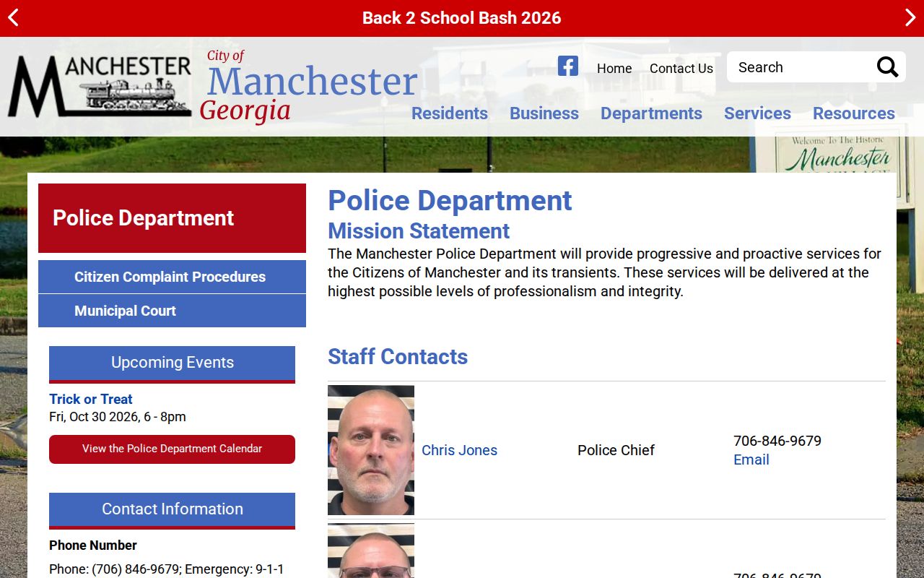
Task: Click Chris Jones staff photo
Action: (371, 450)
